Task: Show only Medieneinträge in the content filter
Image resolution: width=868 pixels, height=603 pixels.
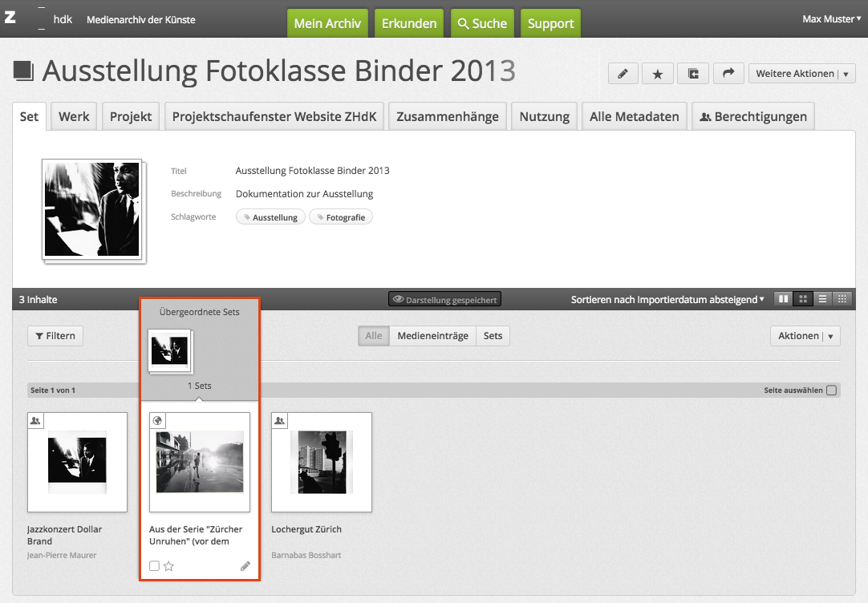Action: point(432,336)
